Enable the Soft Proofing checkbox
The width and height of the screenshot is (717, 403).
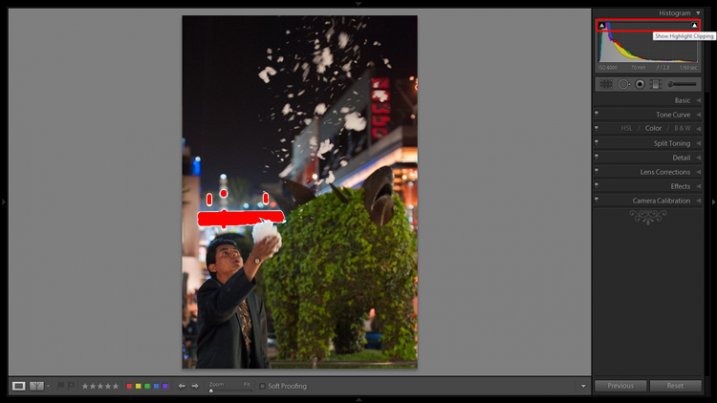(263, 386)
